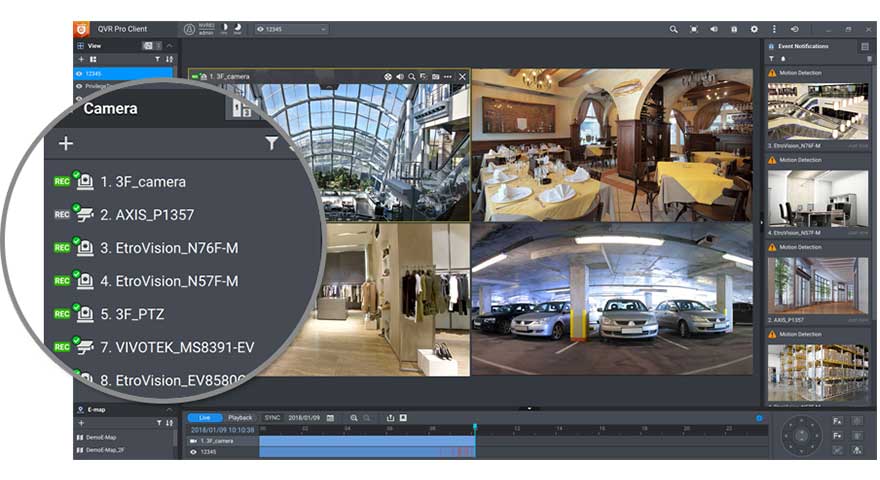Click the 1. 3F_camera recording bar
Image resolution: width=880 pixels, height=480 pixels.
pos(367,441)
